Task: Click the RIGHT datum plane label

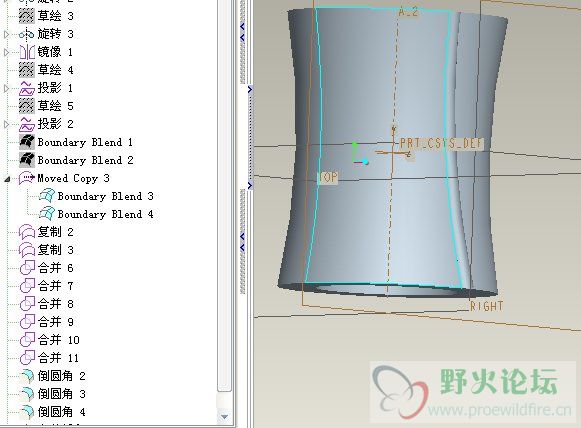Action: point(487,306)
